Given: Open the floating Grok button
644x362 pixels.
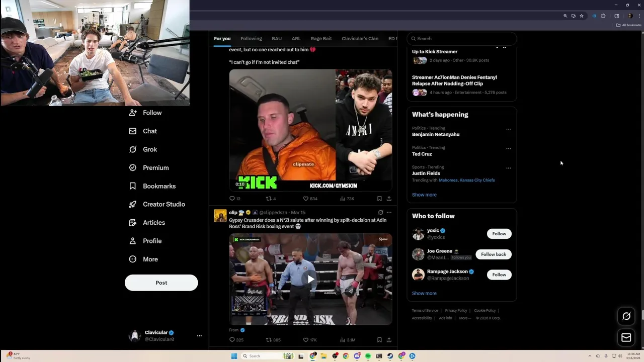Looking at the screenshot, I should point(626,316).
